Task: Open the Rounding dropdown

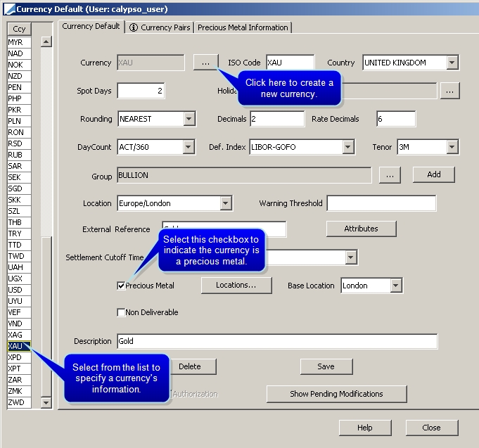Action: click(189, 119)
